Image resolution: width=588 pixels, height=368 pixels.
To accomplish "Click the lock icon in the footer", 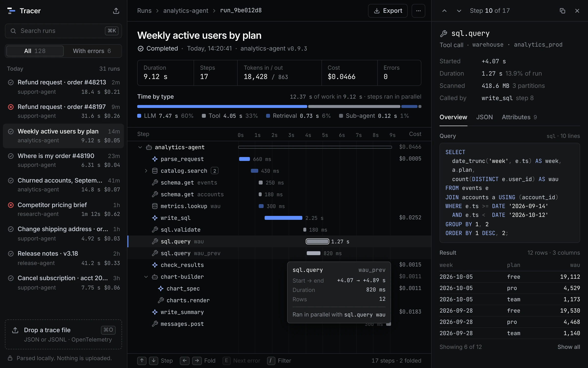I will 10,358.
